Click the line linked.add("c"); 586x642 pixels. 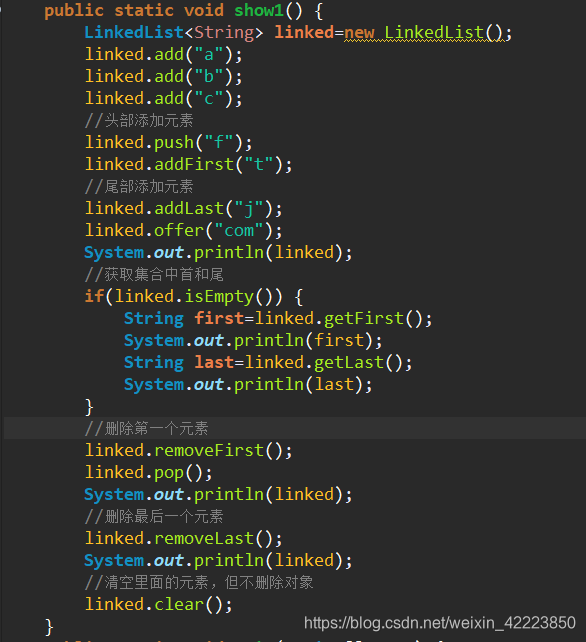tap(163, 99)
